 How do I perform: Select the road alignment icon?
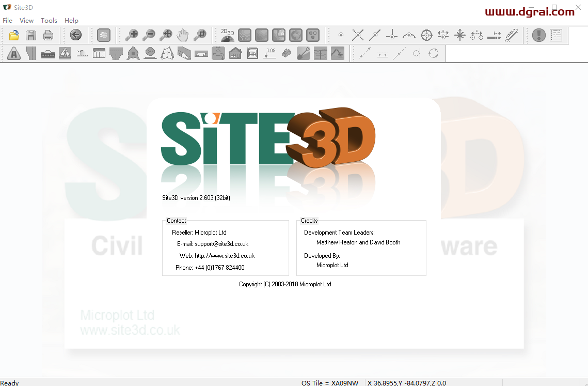click(x=31, y=53)
